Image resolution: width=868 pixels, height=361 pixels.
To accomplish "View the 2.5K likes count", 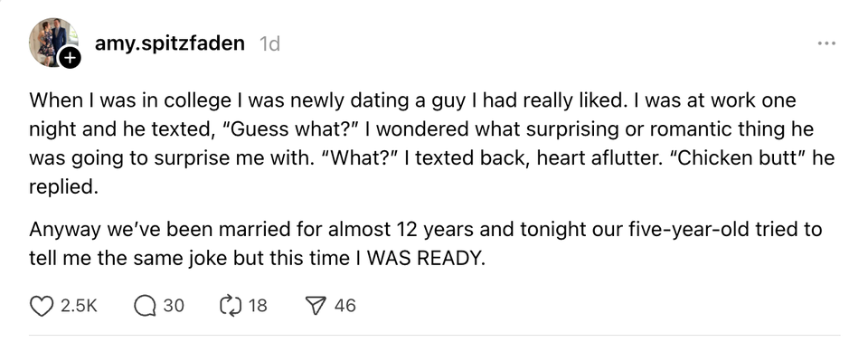I will coord(79,306).
